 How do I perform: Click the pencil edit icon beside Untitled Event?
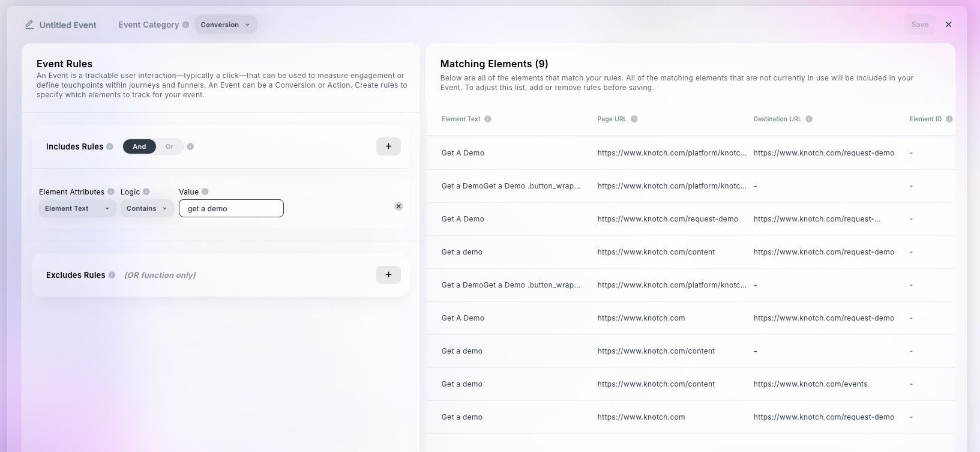pyautogui.click(x=29, y=25)
